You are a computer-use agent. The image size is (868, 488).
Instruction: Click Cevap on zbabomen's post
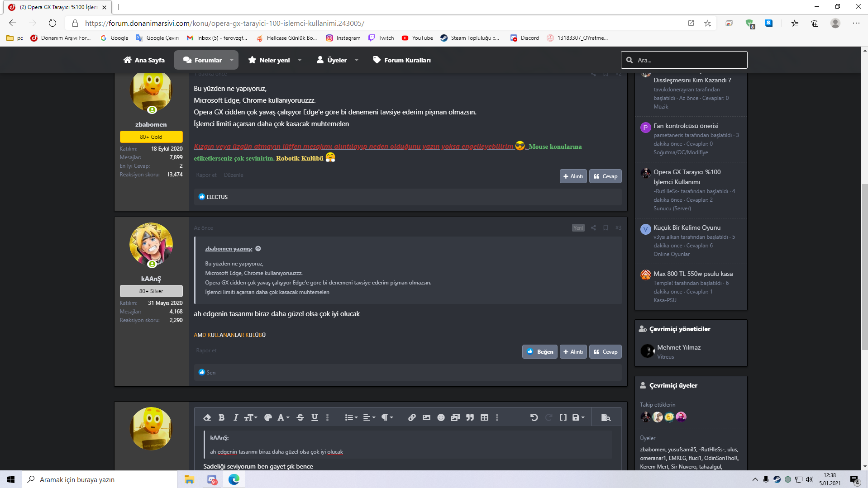(606, 176)
